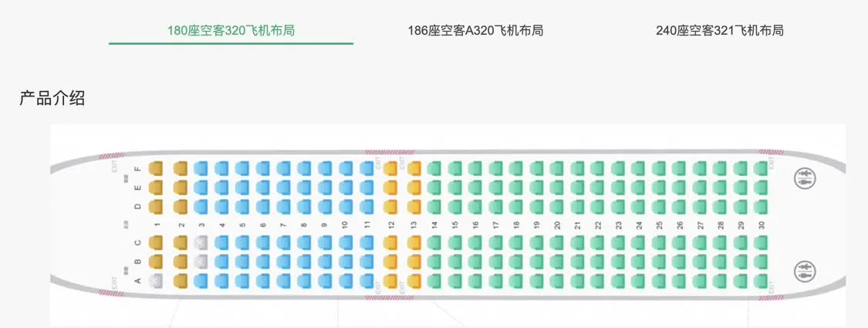This screenshot has height=328, width=868.
Task: Select green seat 20C
Action: pyautogui.click(x=556, y=242)
